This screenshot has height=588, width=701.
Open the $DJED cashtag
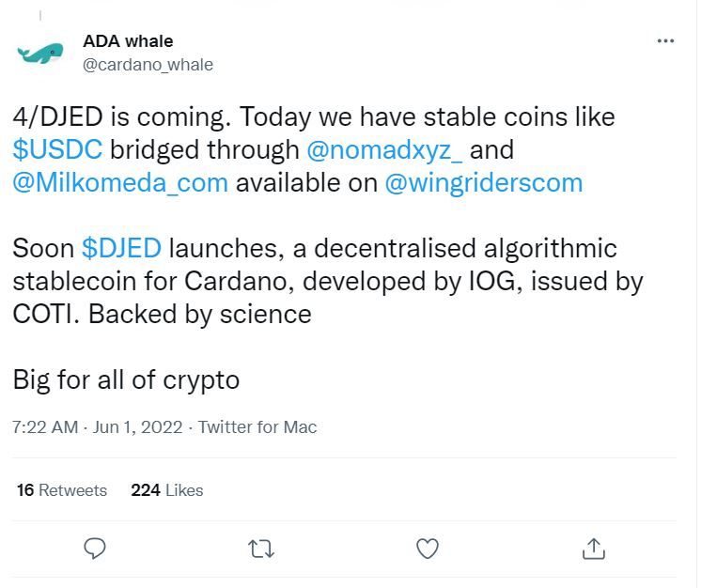121,248
